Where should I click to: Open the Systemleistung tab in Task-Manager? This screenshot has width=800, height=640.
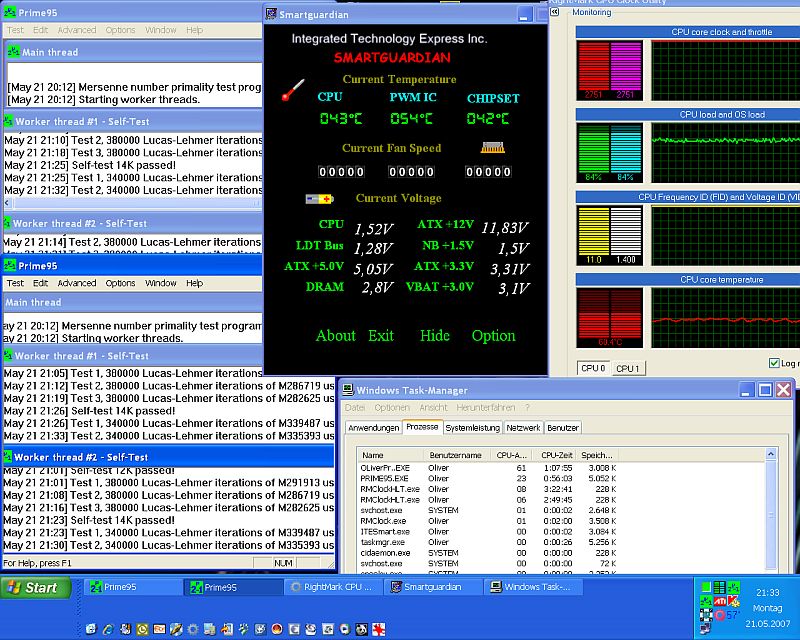coord(472,428)
